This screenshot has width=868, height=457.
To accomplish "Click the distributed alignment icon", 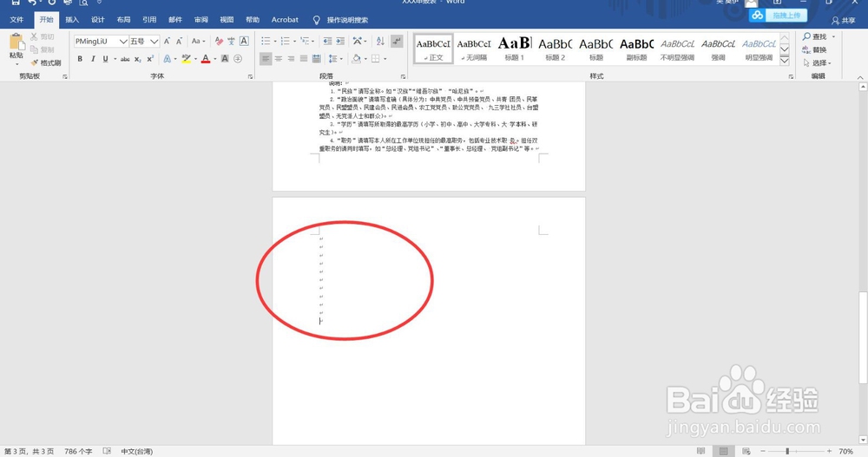I will pos(316,59).
